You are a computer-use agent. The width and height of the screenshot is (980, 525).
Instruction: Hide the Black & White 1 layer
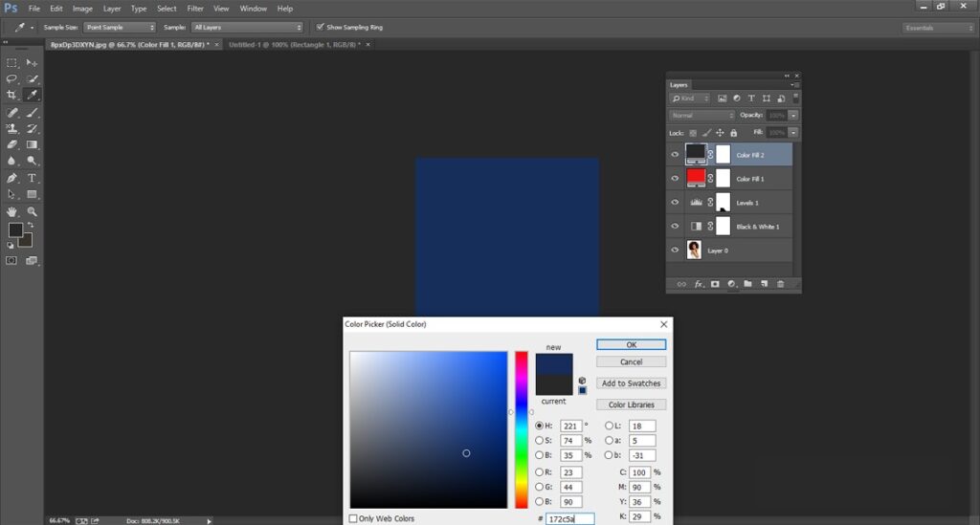click(675, 227)
